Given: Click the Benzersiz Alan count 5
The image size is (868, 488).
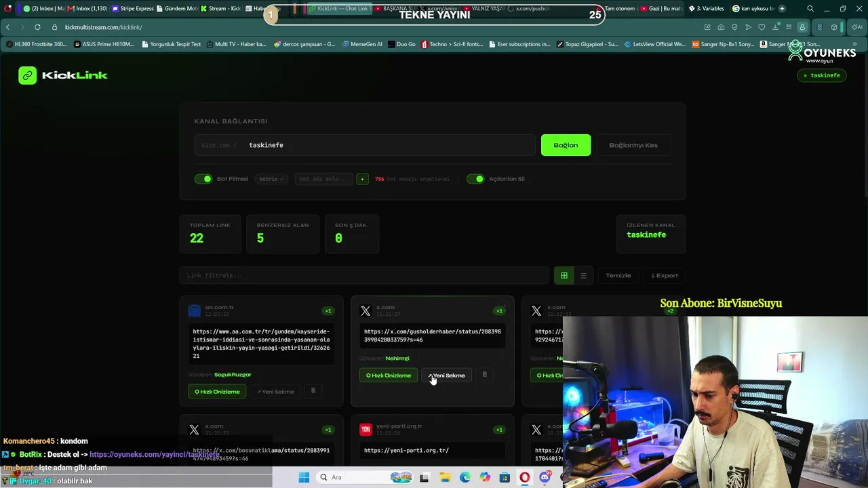Looking at the screenshot, I should point(260,238).
